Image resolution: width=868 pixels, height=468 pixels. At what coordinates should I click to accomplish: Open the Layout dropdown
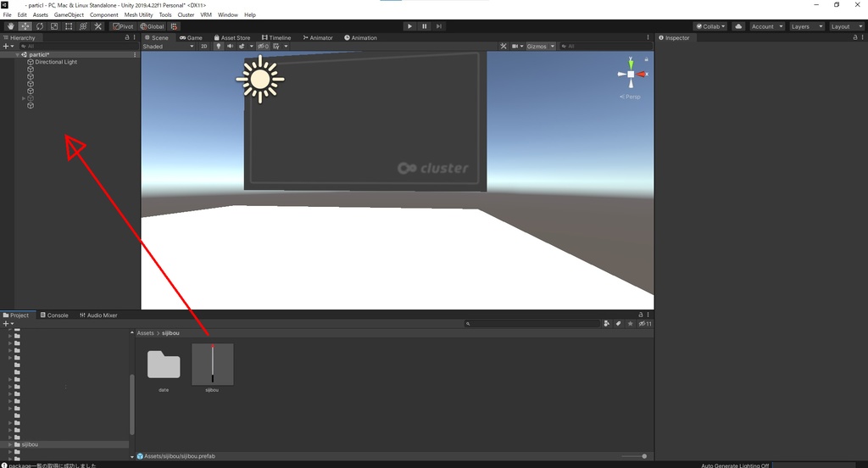(847, 26)
